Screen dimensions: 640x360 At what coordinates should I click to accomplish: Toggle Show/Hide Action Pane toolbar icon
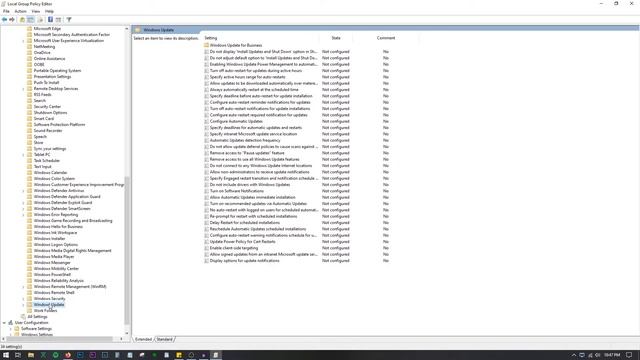coord(58,20)
